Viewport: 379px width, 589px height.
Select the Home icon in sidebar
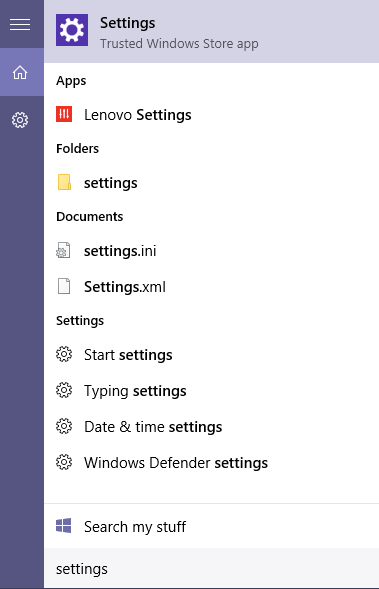pyautogui.click(x=20, y=72)
